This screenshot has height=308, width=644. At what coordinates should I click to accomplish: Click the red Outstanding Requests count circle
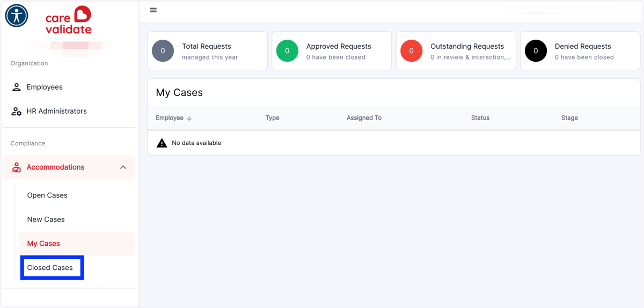412,51
